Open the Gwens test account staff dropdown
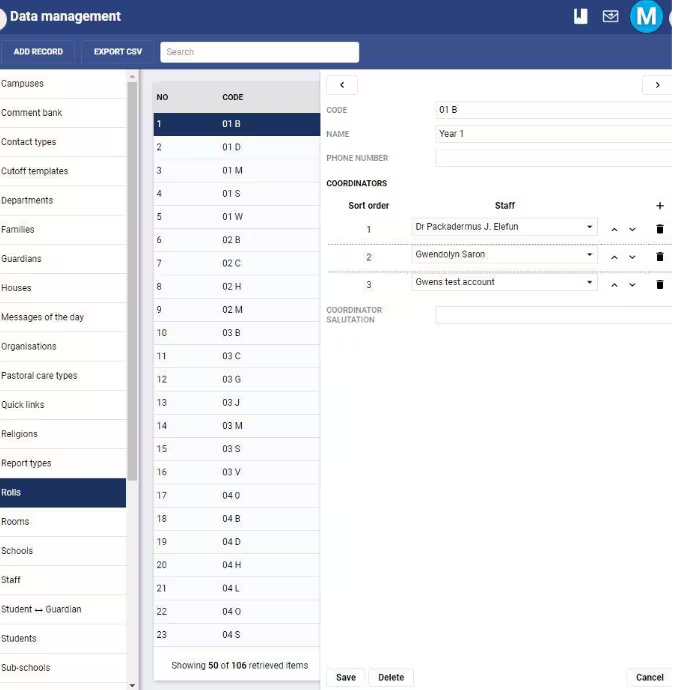 point(504,282)
